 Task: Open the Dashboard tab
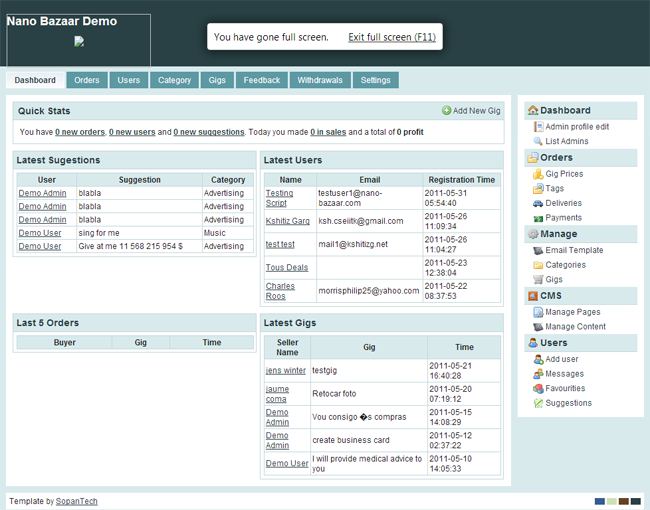pos(35,80)
